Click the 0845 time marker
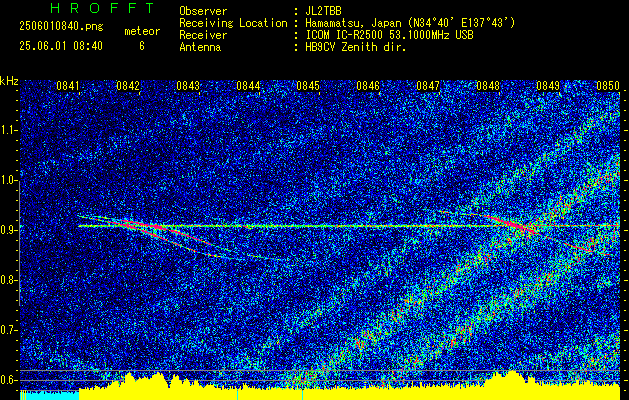 (x=308, y=86)
